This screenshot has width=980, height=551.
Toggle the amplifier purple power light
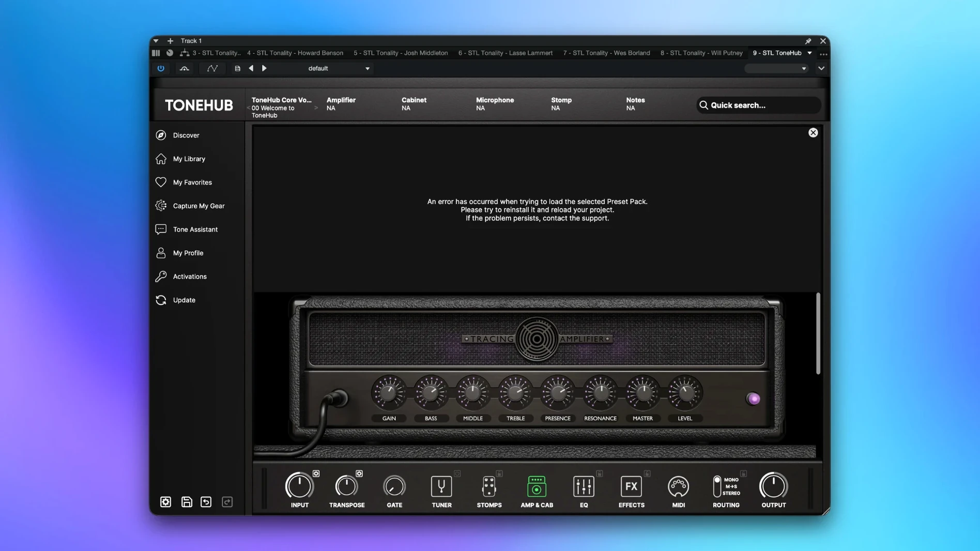tap(754, 399)
